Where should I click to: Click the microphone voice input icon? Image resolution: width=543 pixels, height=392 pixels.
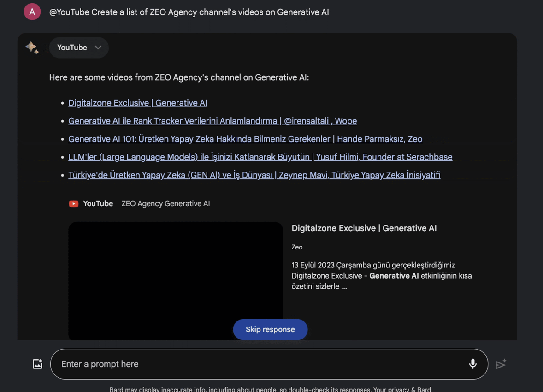[x=472, y=364]
